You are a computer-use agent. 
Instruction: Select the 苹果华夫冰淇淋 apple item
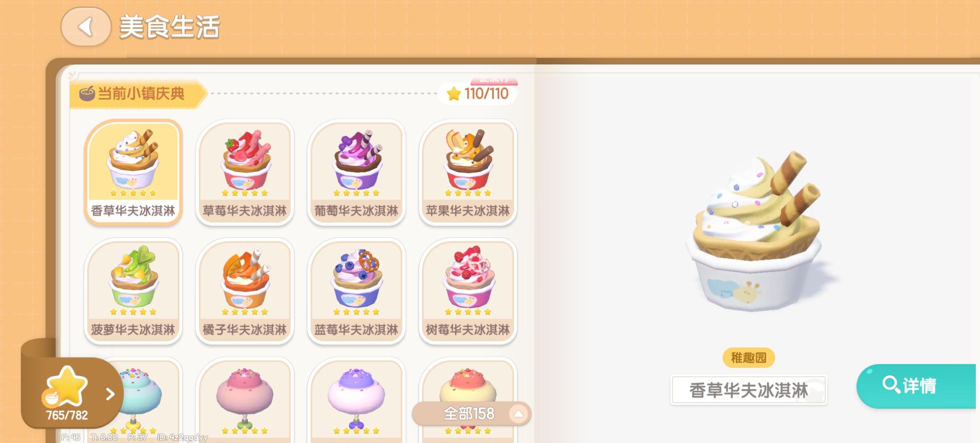[468, 172]
